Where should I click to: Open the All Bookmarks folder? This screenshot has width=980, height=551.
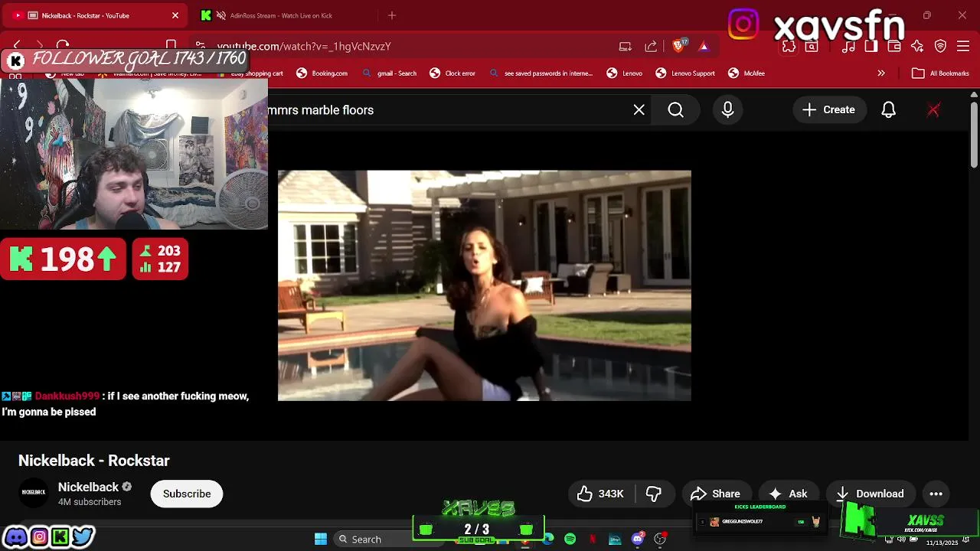point(941,73)
